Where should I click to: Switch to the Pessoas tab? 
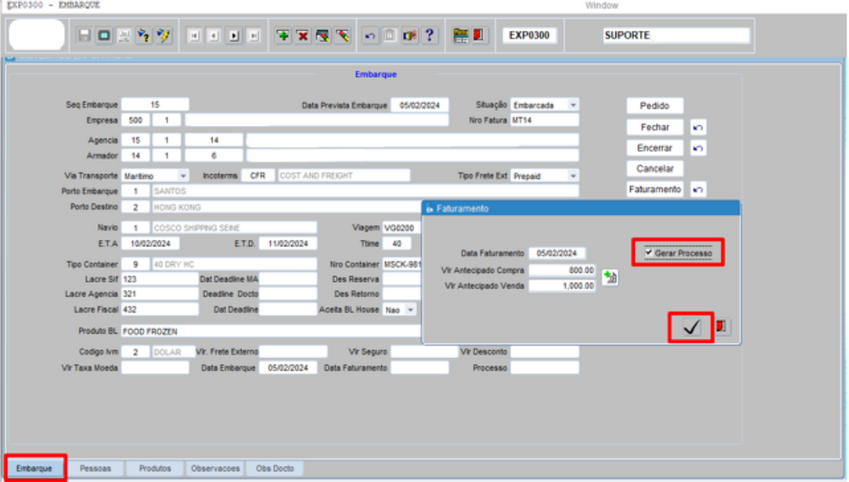(95, 468)
